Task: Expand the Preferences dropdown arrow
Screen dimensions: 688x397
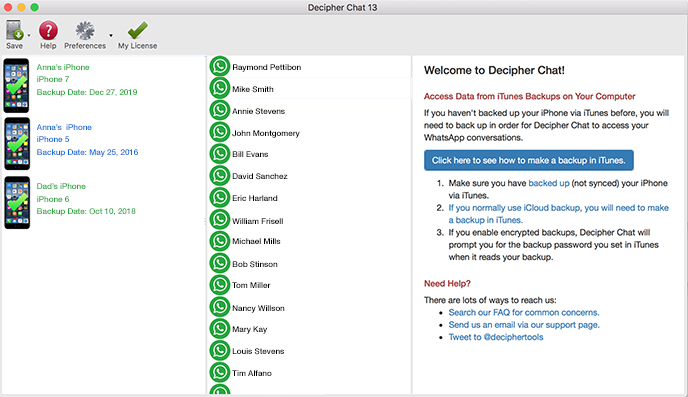Action: point(111,36)
